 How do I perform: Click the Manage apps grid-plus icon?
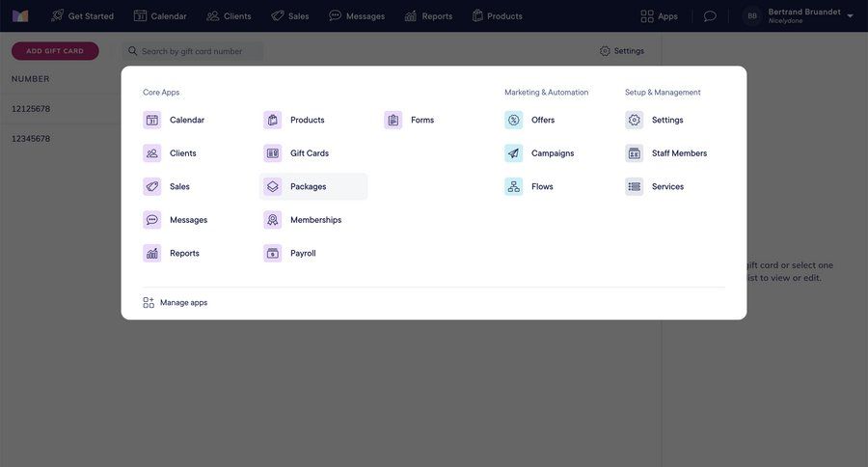149,302
